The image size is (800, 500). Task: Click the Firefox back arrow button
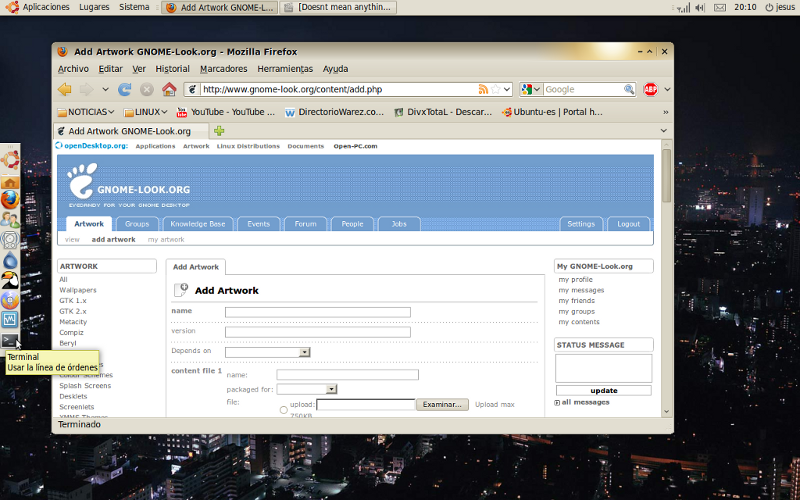(x=65, y=89)
